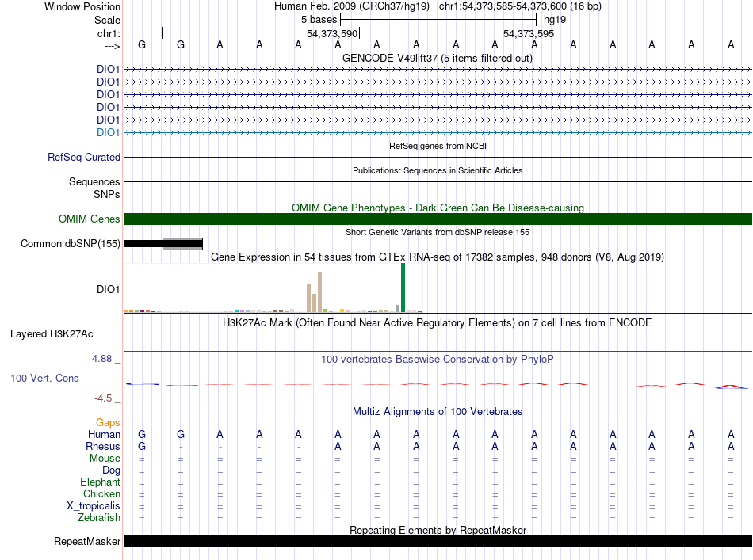The width and height of the screenshot is (753, 560).
Task: Click the Rhesus species alignment label
Action: point(102,447)
